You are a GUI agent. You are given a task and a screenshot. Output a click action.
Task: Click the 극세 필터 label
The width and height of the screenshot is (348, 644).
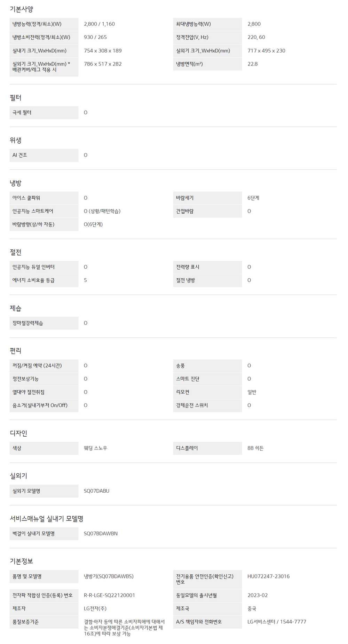22,113
